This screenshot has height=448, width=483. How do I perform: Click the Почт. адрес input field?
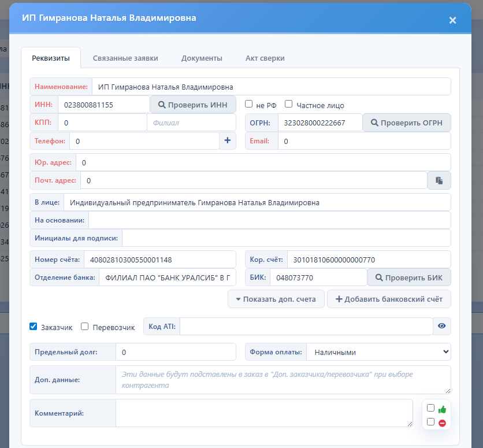(254, 180)
